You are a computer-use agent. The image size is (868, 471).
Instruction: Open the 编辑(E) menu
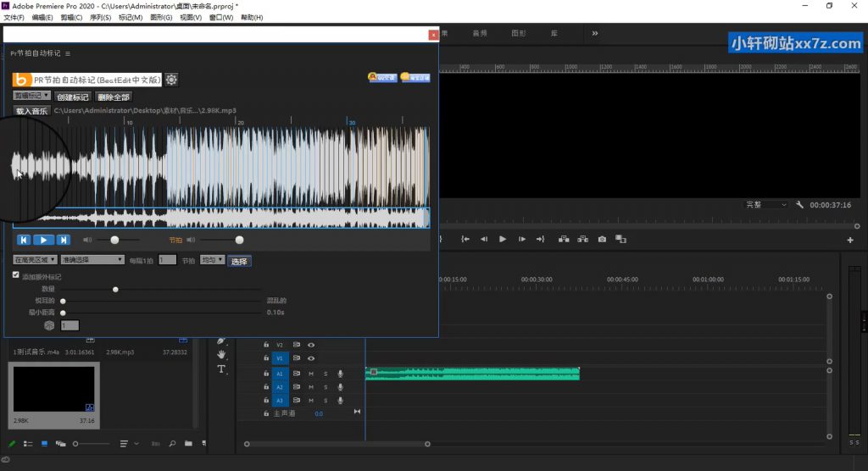(x=42, y=18)
